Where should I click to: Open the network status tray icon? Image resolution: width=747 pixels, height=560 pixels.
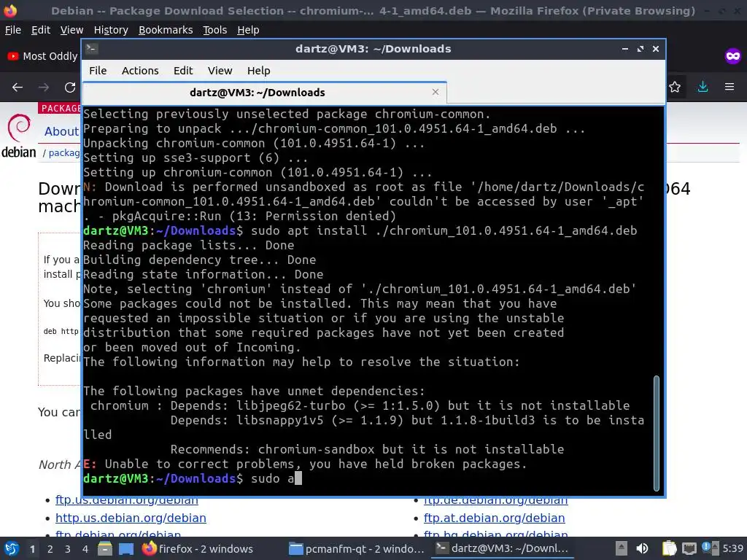689,548
